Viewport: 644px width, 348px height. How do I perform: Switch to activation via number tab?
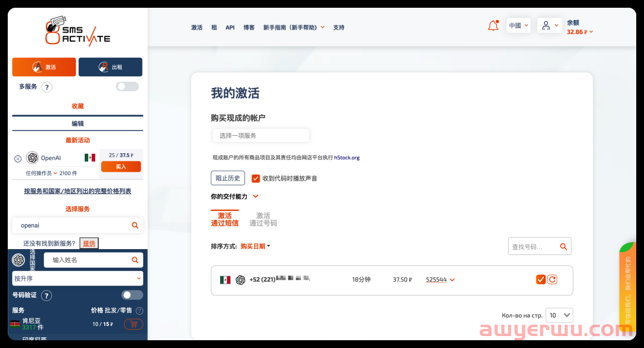[264, 219]
